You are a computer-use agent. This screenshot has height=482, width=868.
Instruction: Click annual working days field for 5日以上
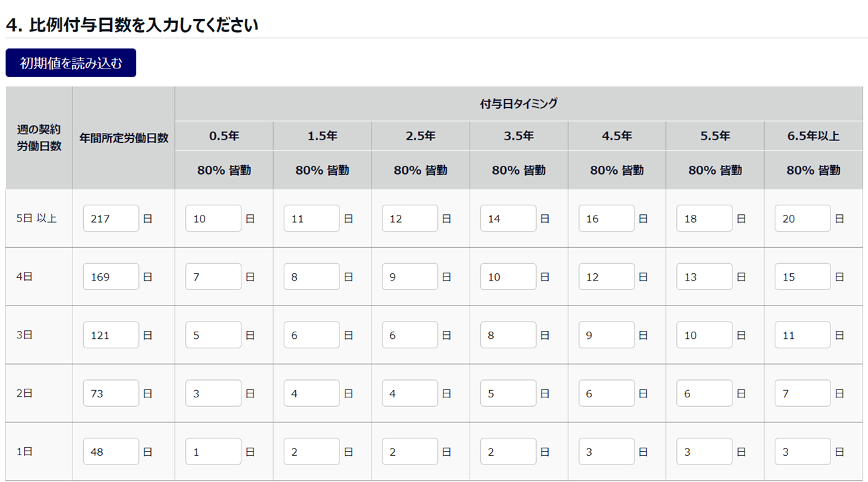click(x=111, y=219)
